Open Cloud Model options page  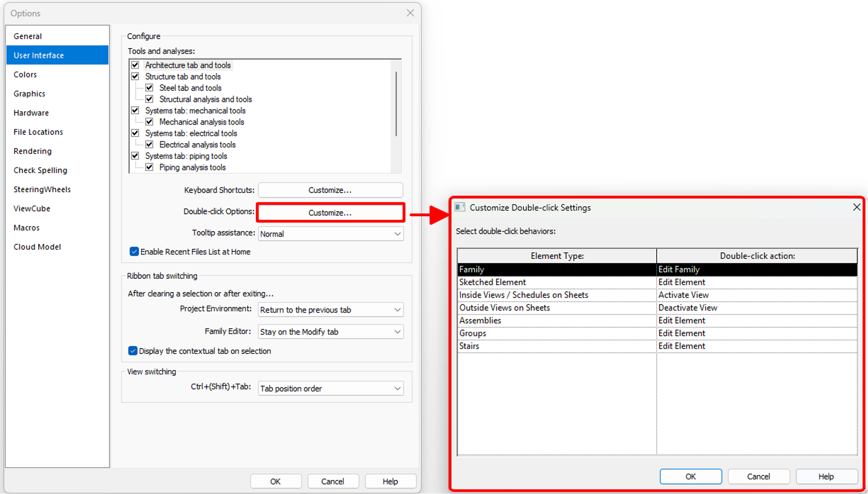57,247
